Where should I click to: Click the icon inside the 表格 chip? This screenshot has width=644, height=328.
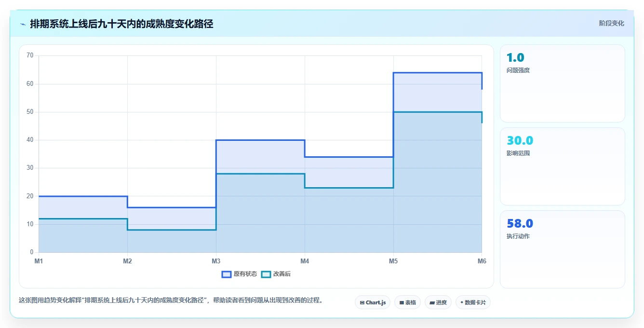click(402, 303)
